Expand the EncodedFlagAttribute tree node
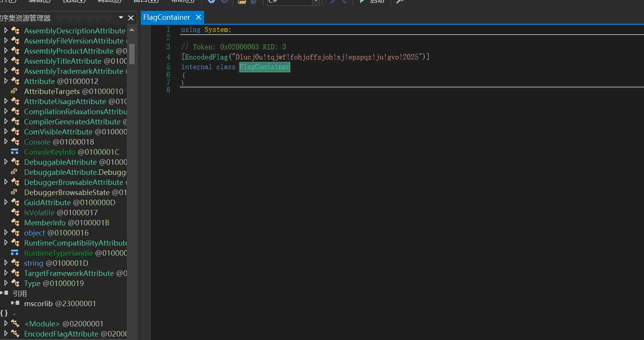This screenshot has height=340, width=644. [6, 333]
